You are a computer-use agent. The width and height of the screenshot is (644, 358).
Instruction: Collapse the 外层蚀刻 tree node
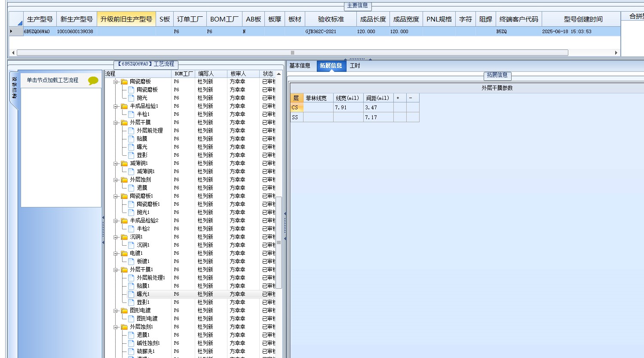point(116,180)
